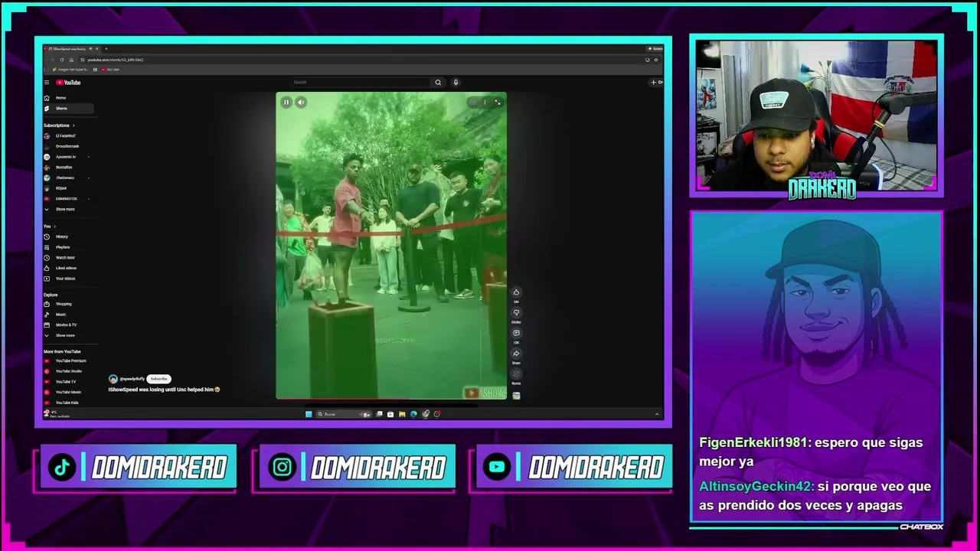Share the Short
The height and width of the screenshot is (551, 980).
(516, 354)
